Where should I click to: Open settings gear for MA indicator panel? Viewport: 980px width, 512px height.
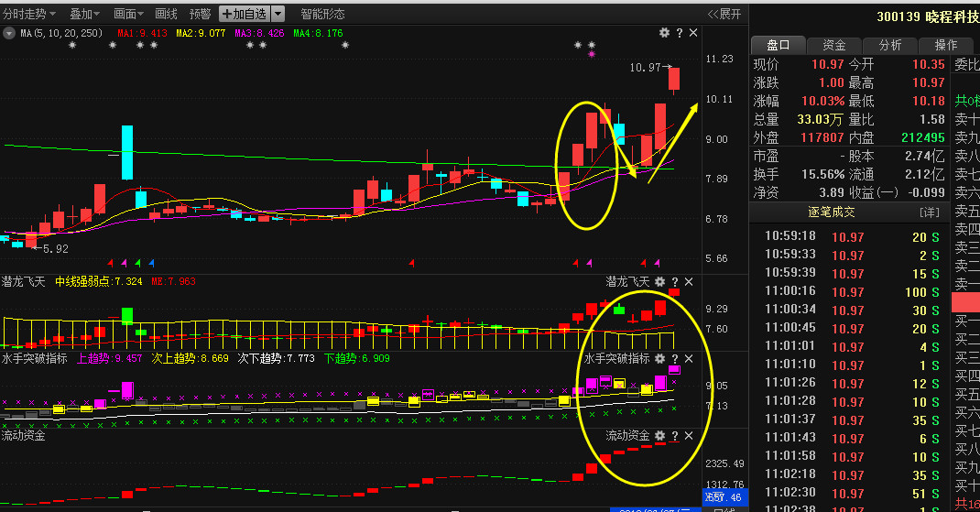(664, 33)
